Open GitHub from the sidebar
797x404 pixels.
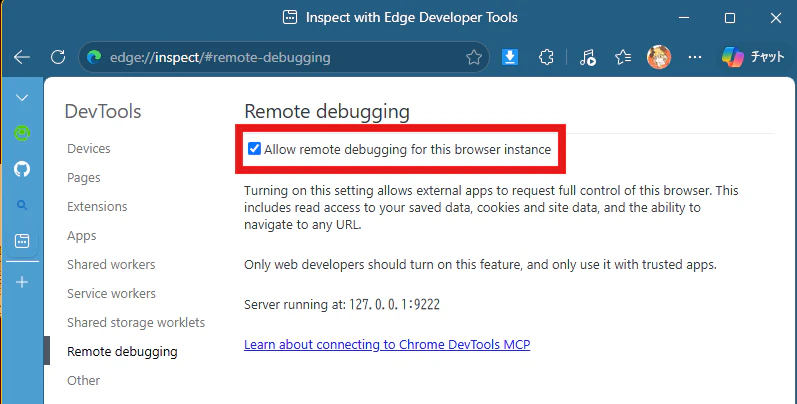coord(22,169)
